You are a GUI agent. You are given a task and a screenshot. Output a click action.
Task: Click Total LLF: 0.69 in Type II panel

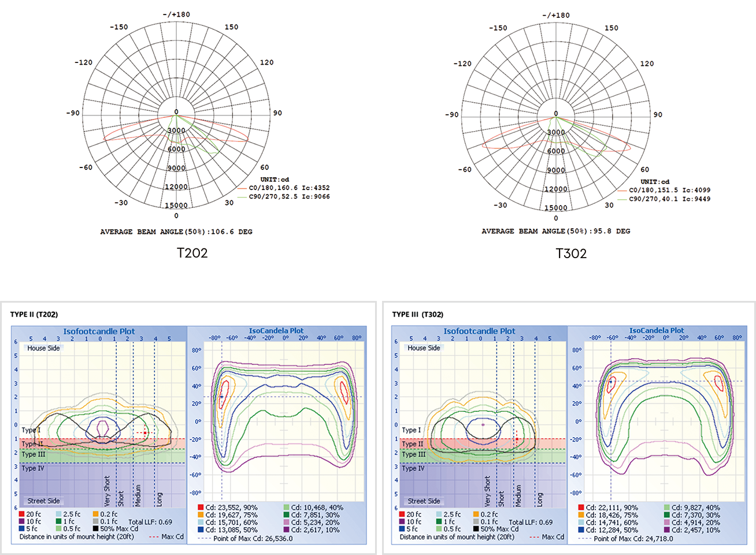coord(150,522)
